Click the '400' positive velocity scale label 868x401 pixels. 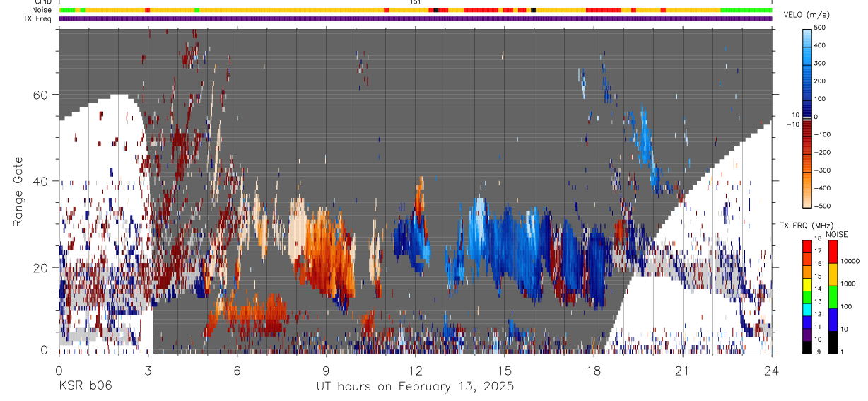[821, 45]
